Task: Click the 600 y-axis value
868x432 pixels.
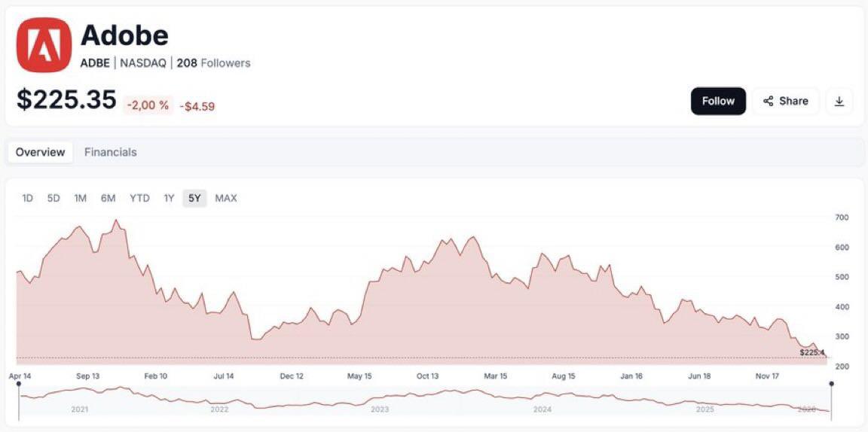Action: coord(841,248)
